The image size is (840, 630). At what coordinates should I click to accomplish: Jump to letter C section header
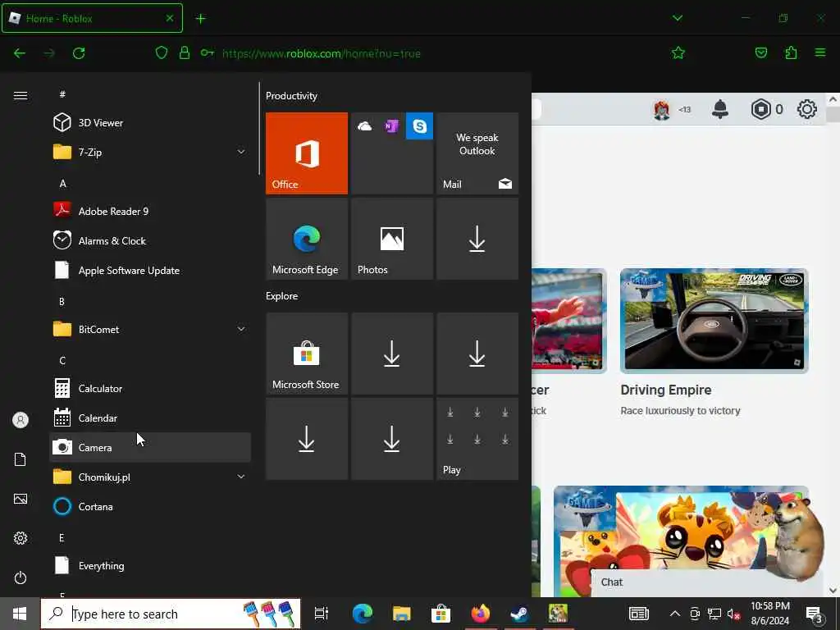62,361
